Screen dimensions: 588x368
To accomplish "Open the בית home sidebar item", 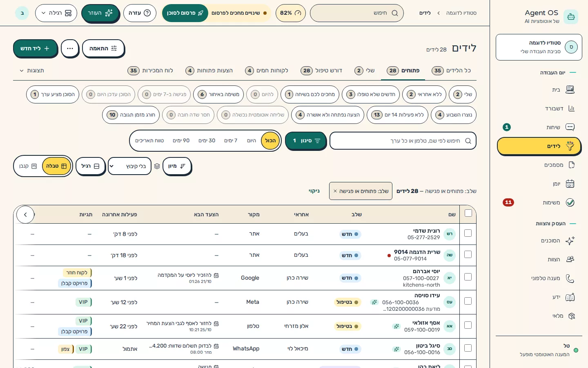I will [539, 90].
